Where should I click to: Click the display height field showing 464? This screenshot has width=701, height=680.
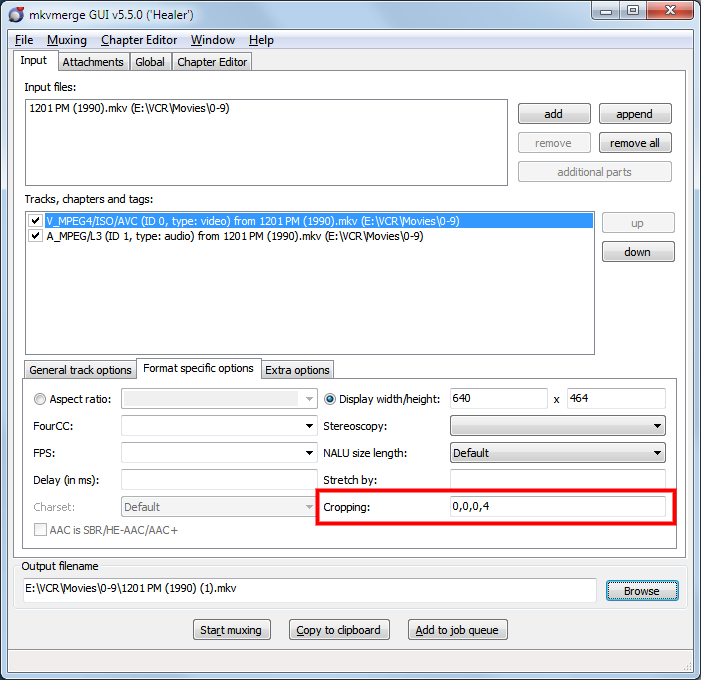tap(616, 398)
